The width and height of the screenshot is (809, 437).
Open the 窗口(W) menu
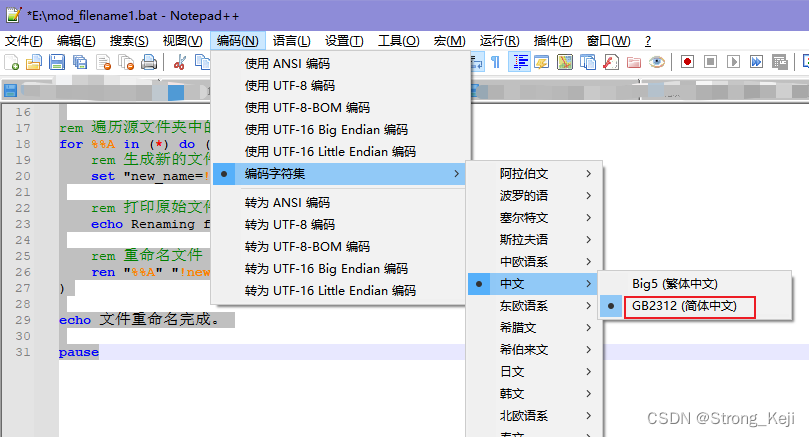coord(608,41)
